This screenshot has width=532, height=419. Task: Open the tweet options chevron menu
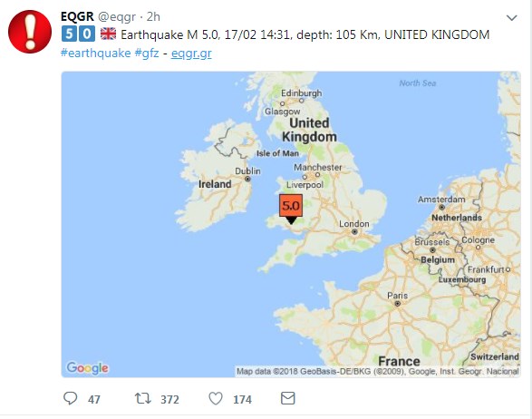point(512,17)
